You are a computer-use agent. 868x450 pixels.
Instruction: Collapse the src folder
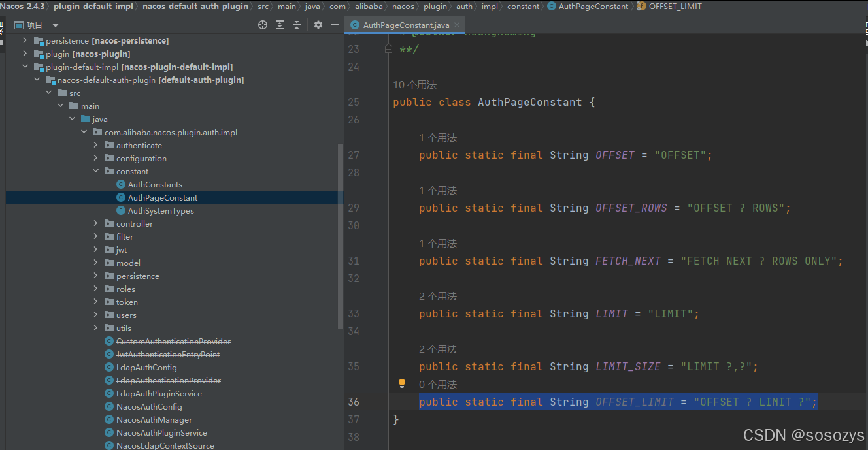(49, 93)
